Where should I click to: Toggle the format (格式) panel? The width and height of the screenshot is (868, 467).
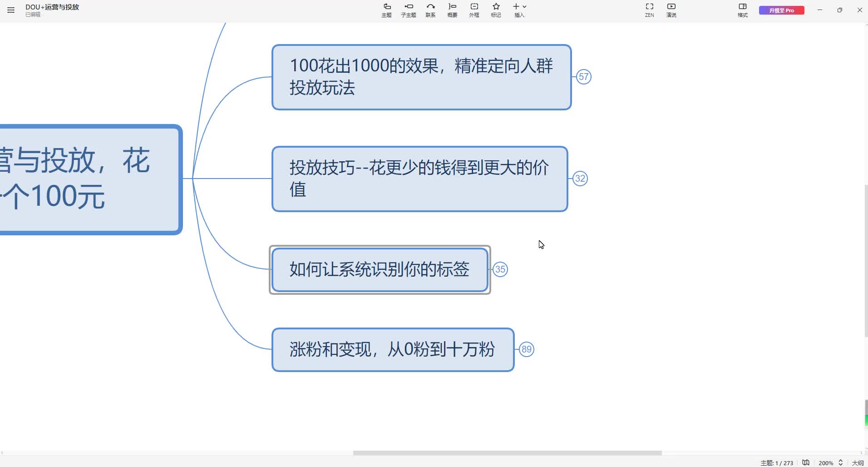[x=743, y=10]
